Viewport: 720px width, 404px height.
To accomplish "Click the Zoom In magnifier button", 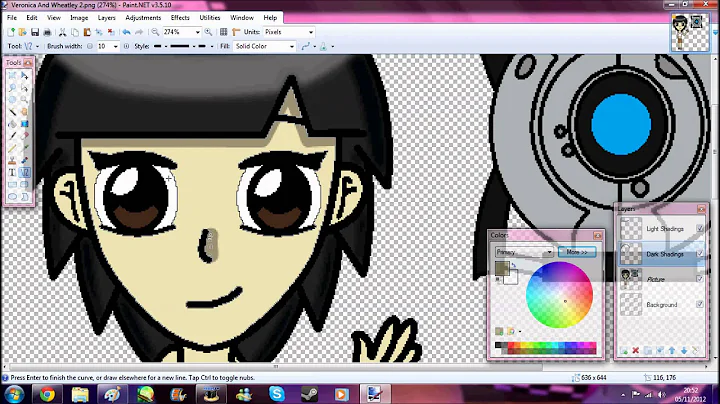I will tap(208, 32).
